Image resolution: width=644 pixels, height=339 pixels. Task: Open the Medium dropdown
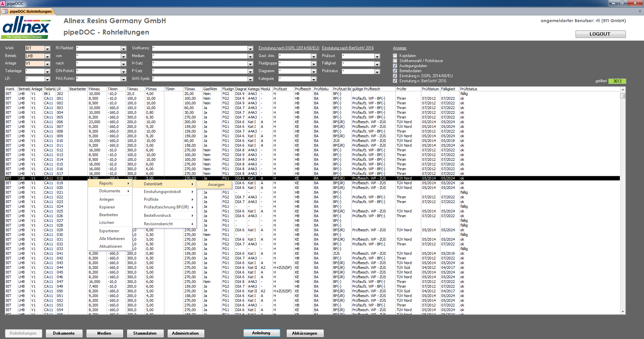pos(250,56)
